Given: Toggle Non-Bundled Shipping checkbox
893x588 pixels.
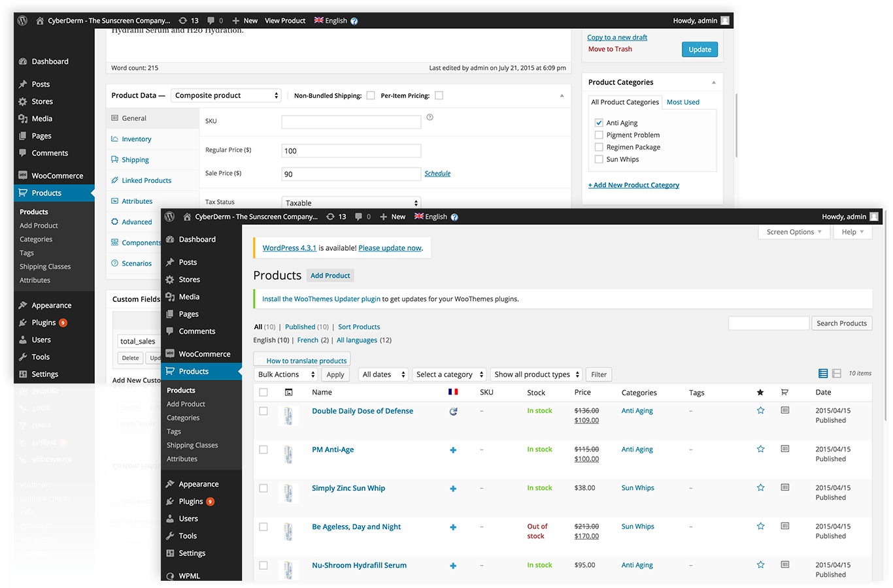Looking at the screenshot, I should 371,95.
